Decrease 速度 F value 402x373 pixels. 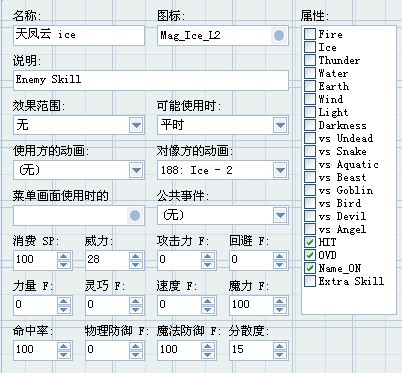pos(208,310)
